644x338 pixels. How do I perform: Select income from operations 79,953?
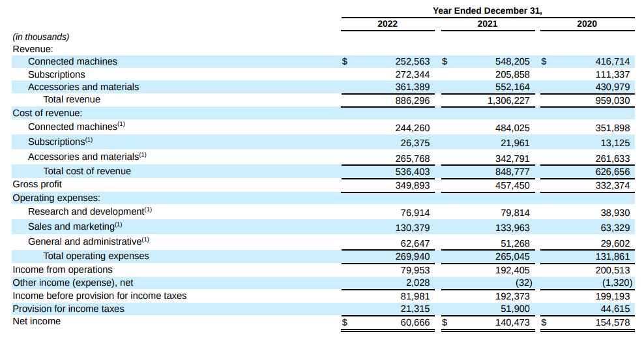pyautogui.click(x=415, y=270)
